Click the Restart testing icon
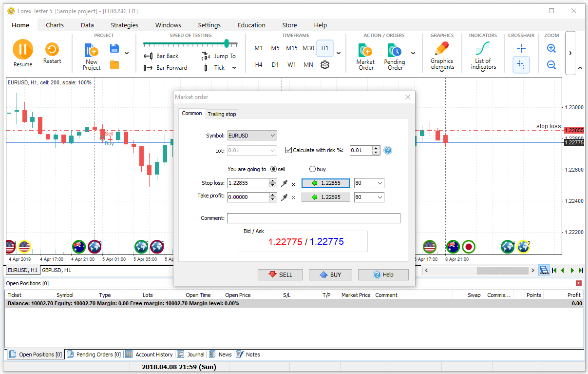The height and width of the screenshot is (374, 588). tap(52, 50)
